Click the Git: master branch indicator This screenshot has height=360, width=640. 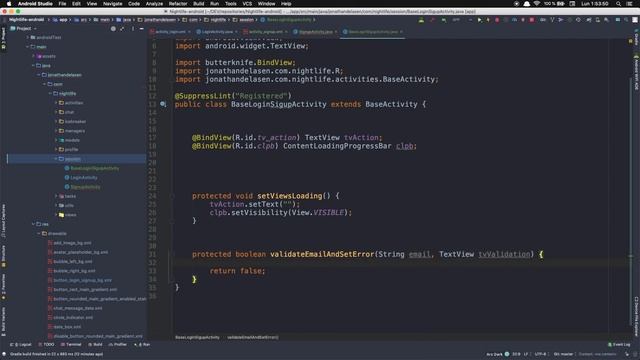[563, 354]
